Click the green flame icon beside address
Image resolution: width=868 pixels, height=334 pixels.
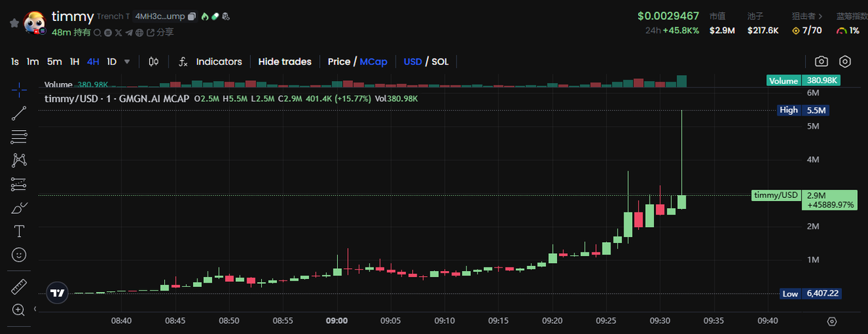click(x=205, y=16)
